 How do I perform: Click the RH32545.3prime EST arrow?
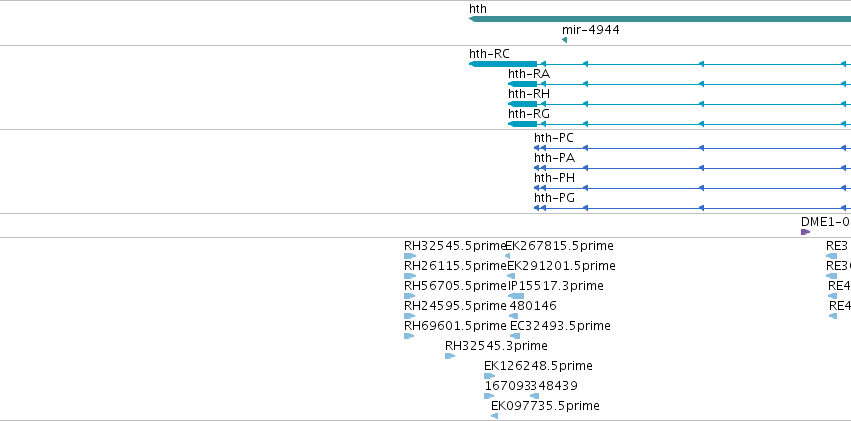[450, 356]
